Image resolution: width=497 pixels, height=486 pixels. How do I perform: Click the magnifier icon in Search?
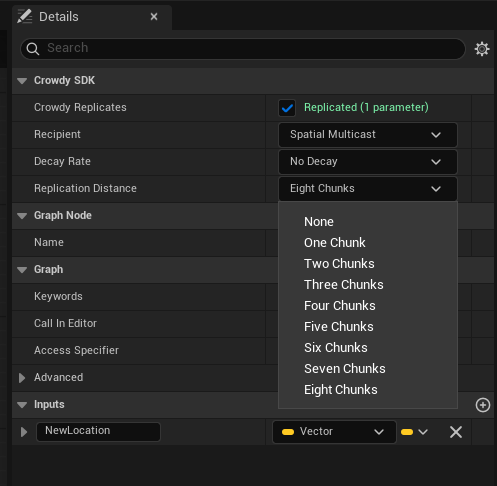click(33, 49)
